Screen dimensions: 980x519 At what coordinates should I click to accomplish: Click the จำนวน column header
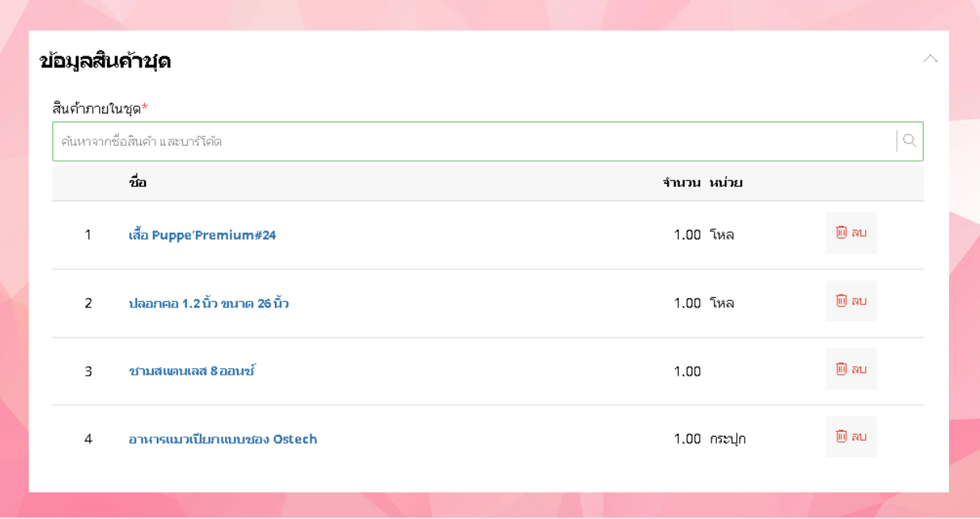(x=681, y=183)
